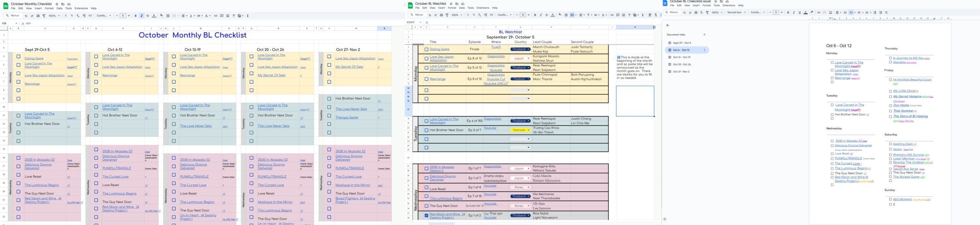Tick the A Journey to Kill You checkbox

coord(890,58)
